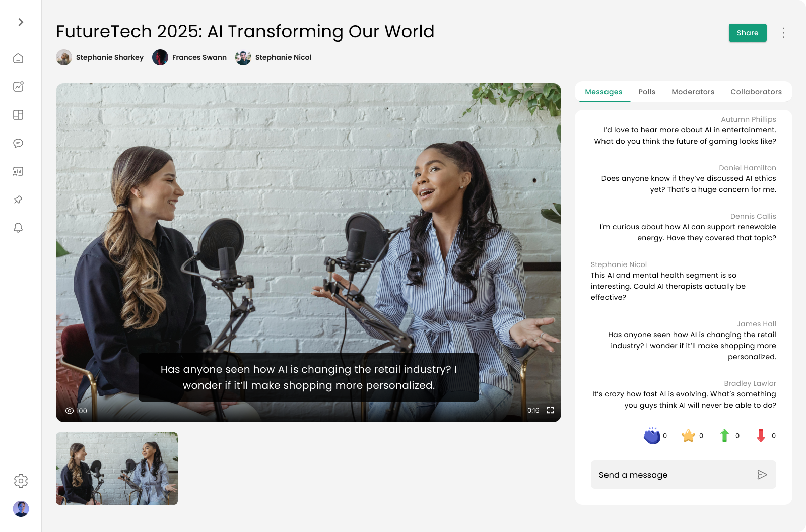Open the settings gear icon
Image resolution: width=806 pixels, height=532 pixels.
click(x=21, y=481)
